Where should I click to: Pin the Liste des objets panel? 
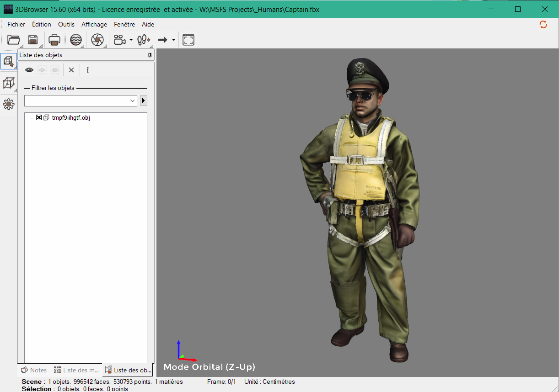[x=150, y=55]
